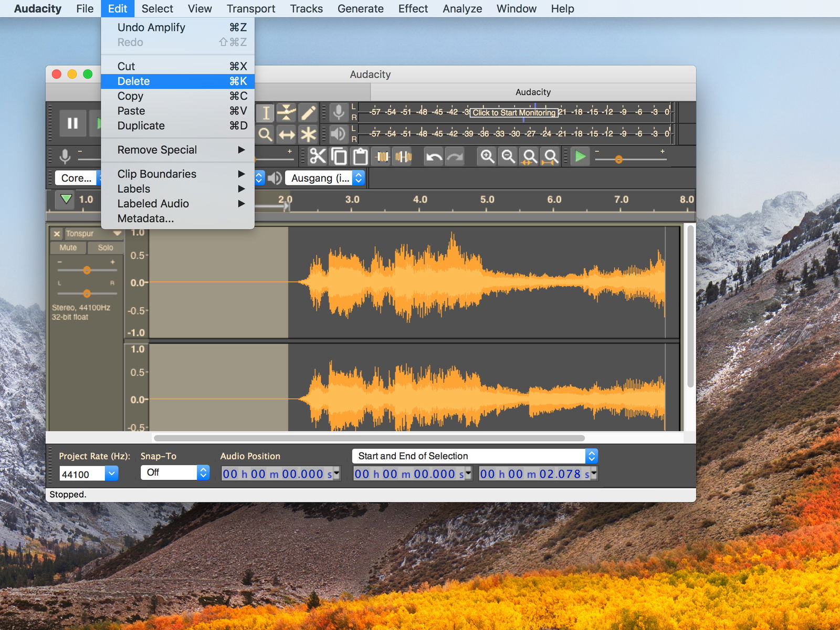Click the recording meter microphone icon
This screenshot has width=840, height=630.
click(x=339, y=112)
